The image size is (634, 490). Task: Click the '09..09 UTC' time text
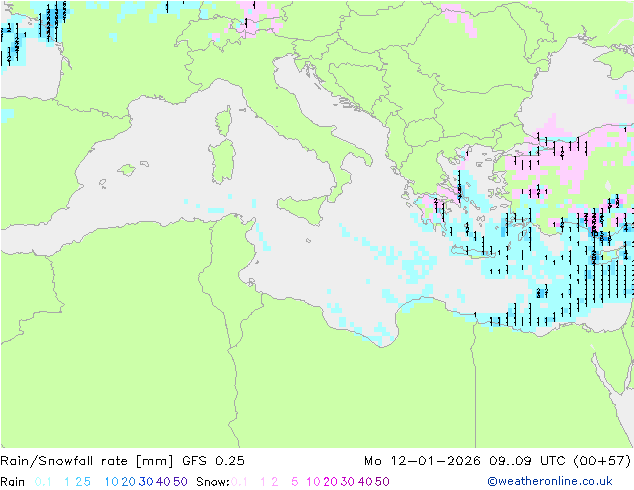pyautogui.click(x=527, y=461)
